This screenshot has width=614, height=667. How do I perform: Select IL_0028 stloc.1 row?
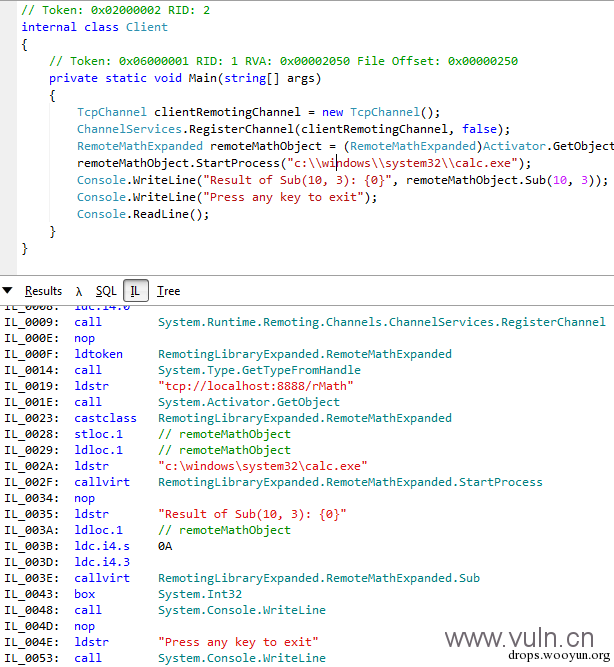(x=148, y=434)
